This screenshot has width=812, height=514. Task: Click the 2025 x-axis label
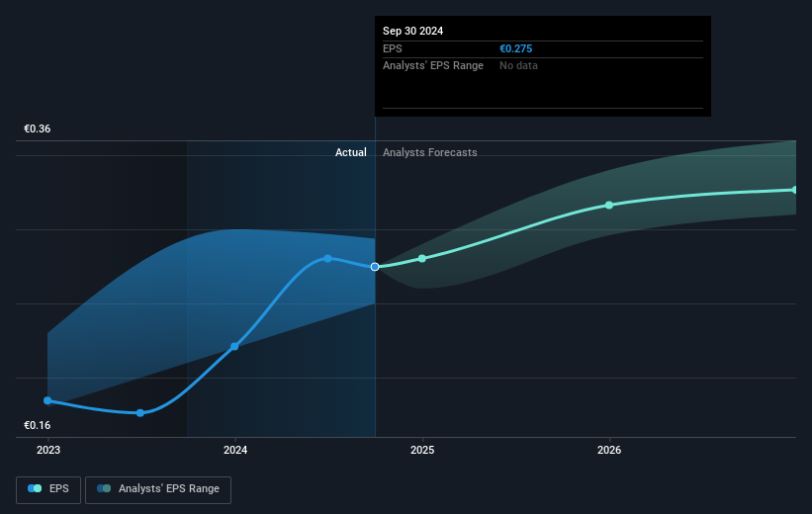point(422,450)
